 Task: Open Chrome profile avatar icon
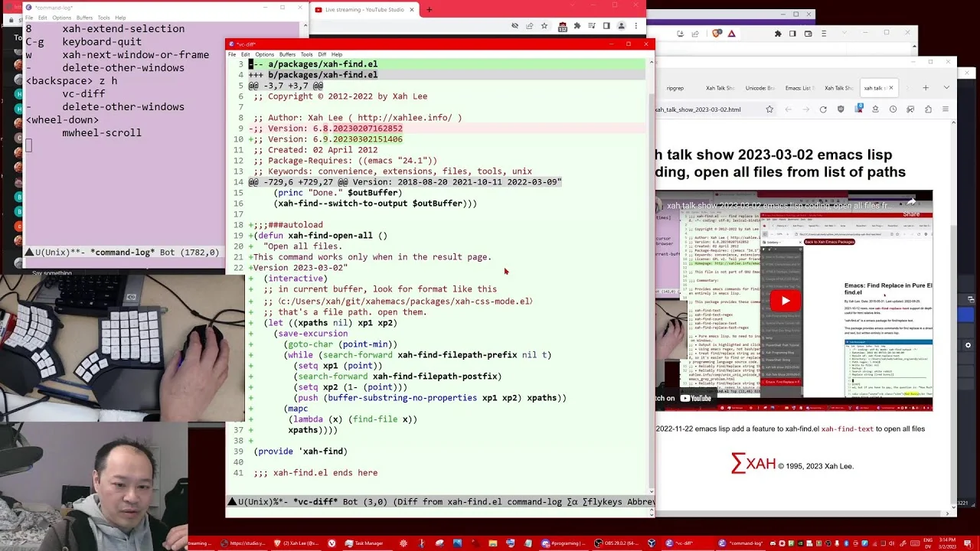(622, 26)
